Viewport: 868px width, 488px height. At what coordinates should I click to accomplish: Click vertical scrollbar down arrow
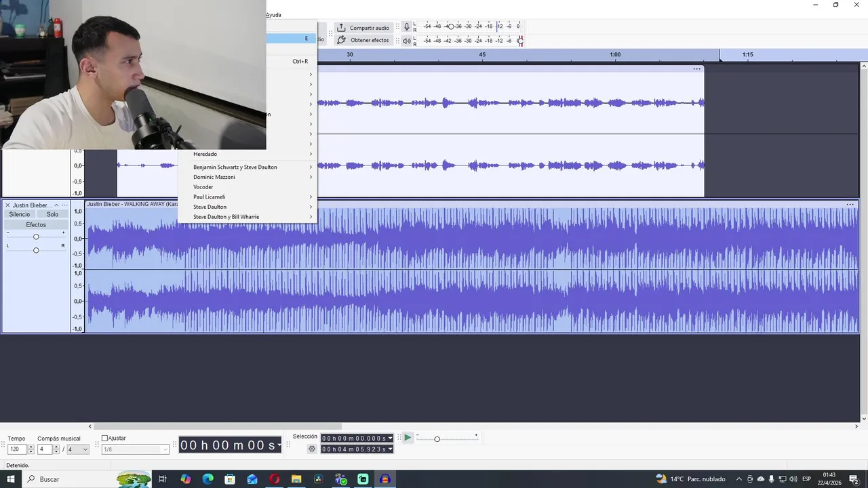[864, 418]
